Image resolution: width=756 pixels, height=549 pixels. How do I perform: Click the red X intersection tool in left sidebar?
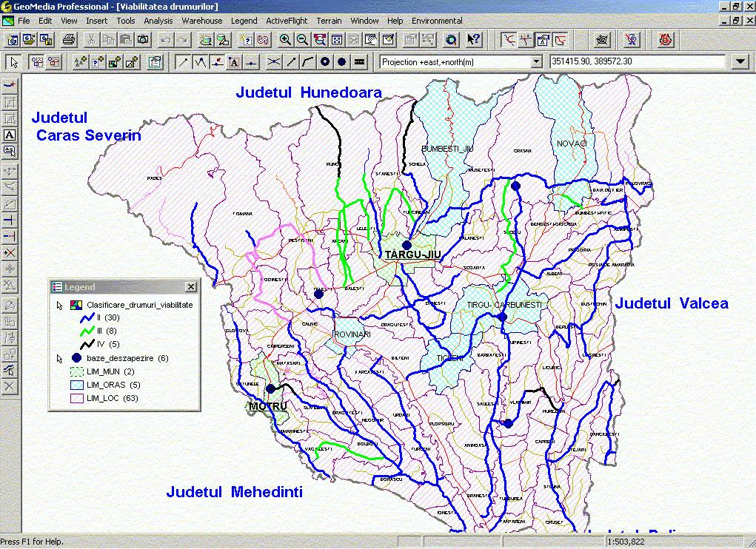point(10,252)
